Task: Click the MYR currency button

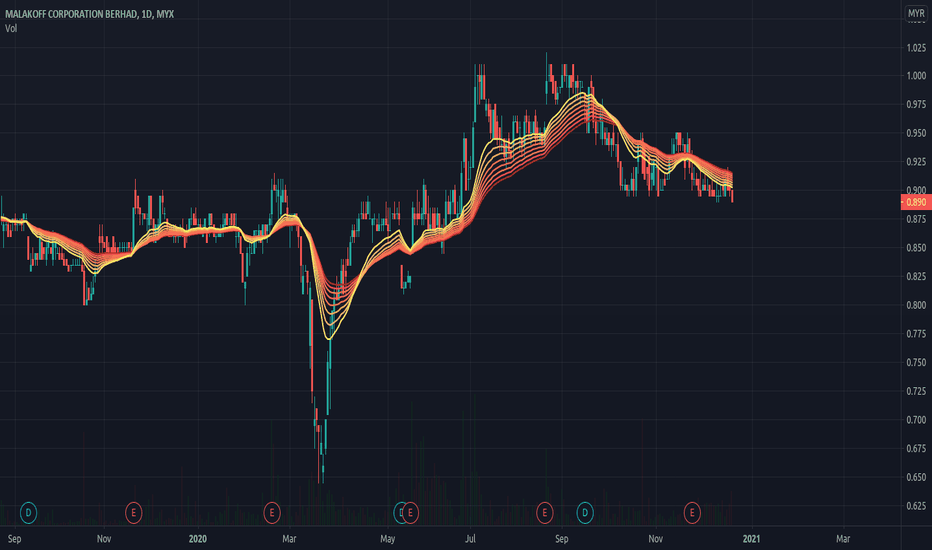Action: pos(916,13)
